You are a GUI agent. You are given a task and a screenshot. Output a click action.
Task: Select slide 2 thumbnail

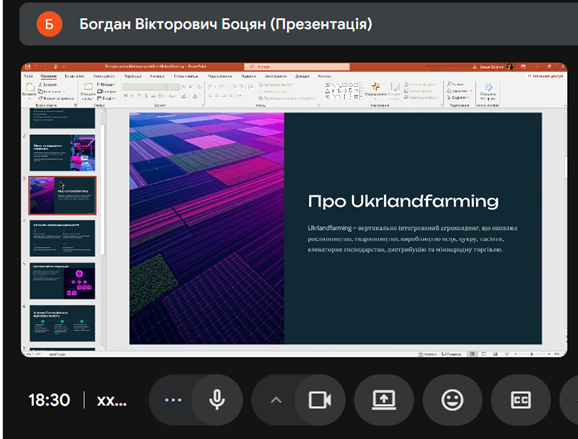[62, 153]
